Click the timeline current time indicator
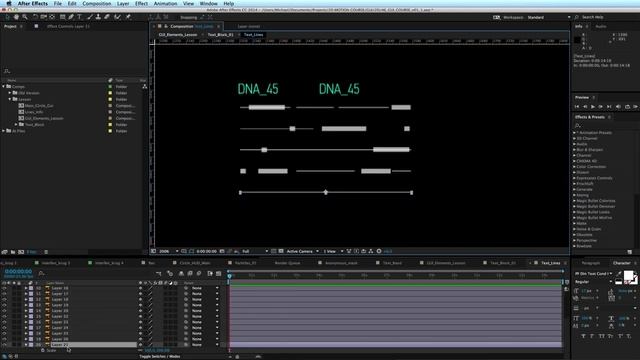The image size is (640, 360). (x=229, y=276)
